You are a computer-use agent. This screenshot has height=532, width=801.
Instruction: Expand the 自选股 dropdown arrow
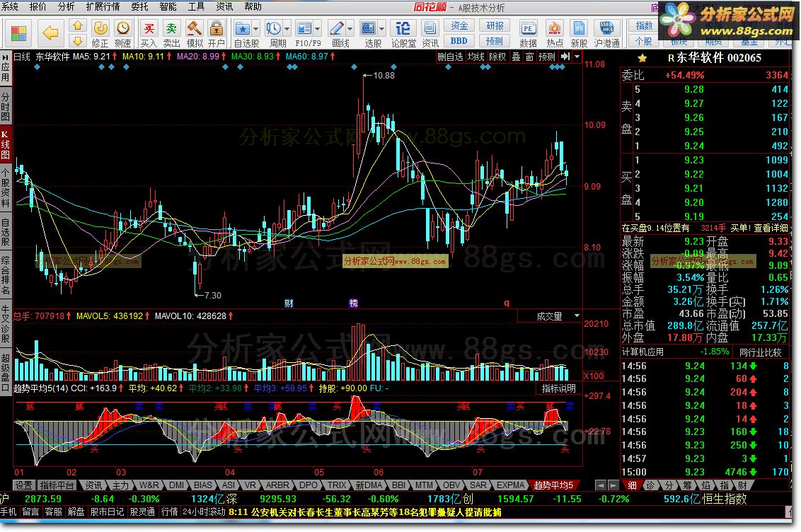[256, 28]
